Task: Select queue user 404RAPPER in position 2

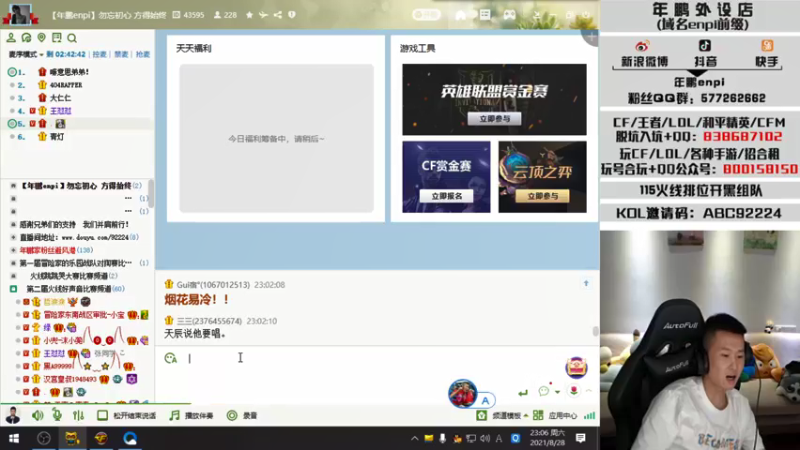Action: [66, 85]
